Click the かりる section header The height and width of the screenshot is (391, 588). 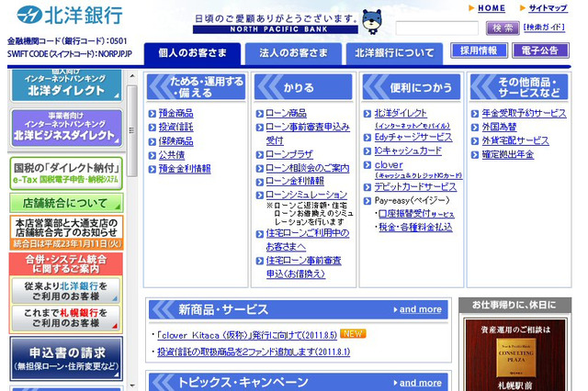point(303,87)
